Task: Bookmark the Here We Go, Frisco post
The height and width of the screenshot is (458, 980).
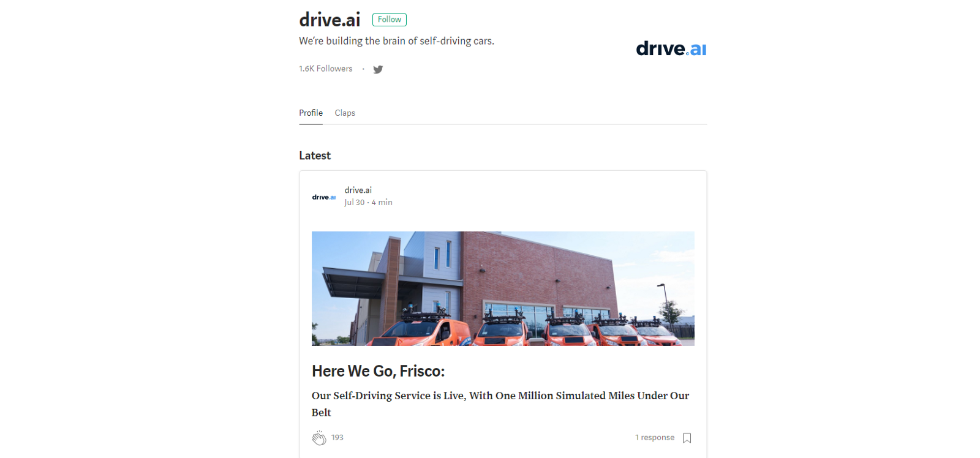Action: click(x=687, y=438)
